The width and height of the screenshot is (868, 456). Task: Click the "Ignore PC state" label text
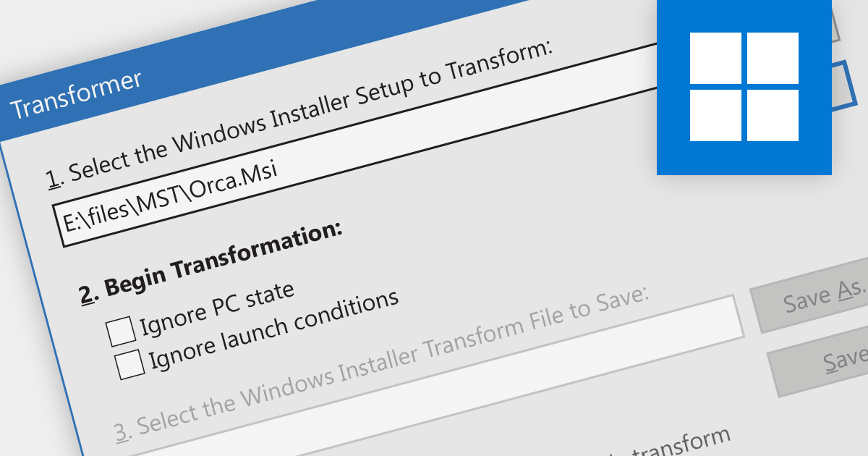[x=217, y=309]
